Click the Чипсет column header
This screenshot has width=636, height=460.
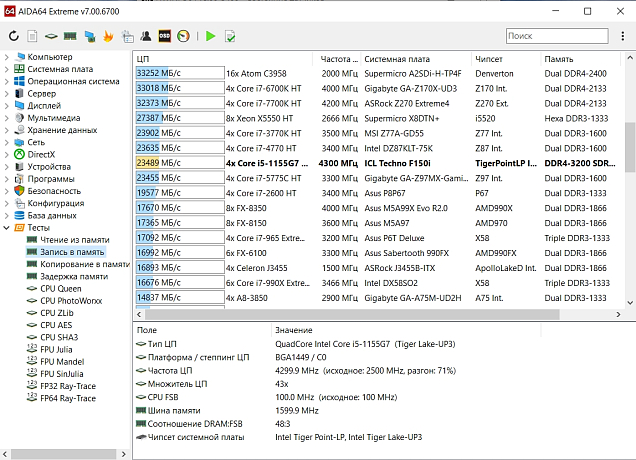tap(489, 58)
